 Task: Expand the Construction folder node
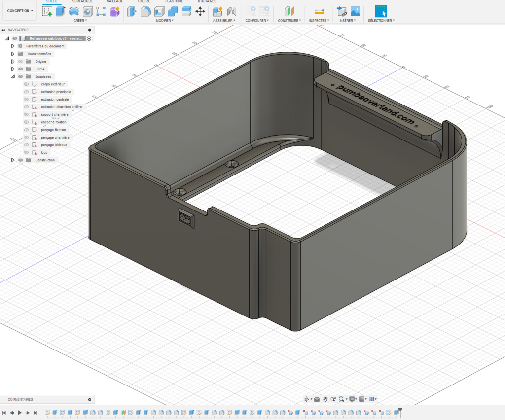(x=13, y=160)
